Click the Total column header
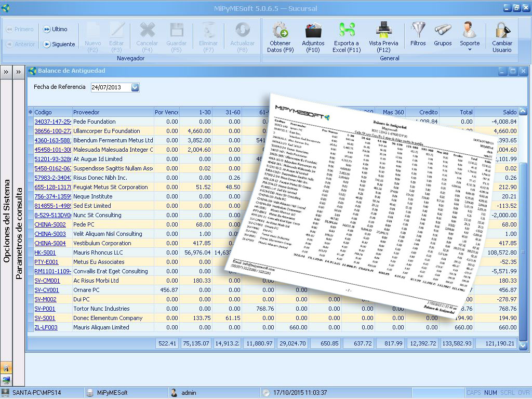The height and width of the screenshot is (399, 532). [456, 112]
